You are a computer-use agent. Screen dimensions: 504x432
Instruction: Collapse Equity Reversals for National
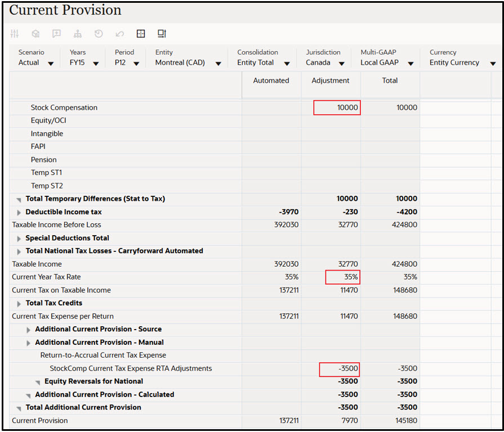click(x=38, y=382)
